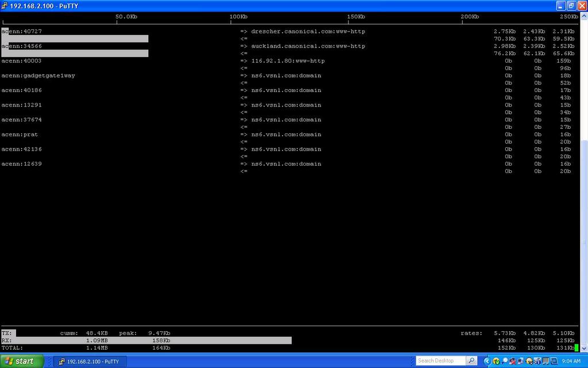Click the system clock showing 9:04 AM
Image resolution: width=588 pixels, height=368 pixels.
pos(571,361)
